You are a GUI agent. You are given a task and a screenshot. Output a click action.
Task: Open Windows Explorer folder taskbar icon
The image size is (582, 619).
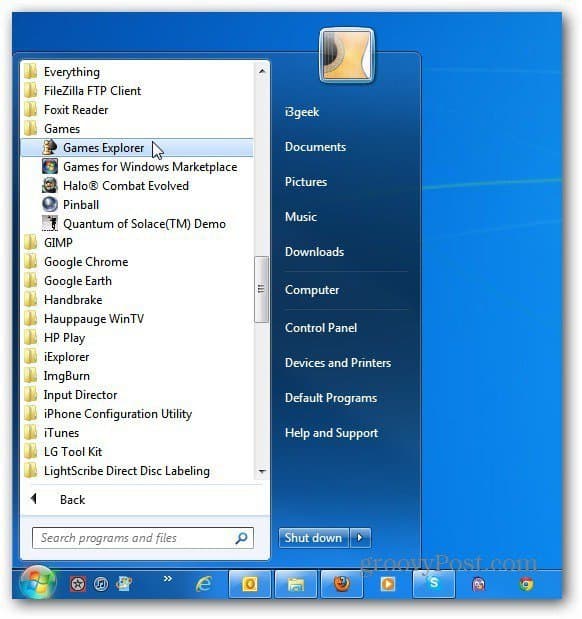296,584
